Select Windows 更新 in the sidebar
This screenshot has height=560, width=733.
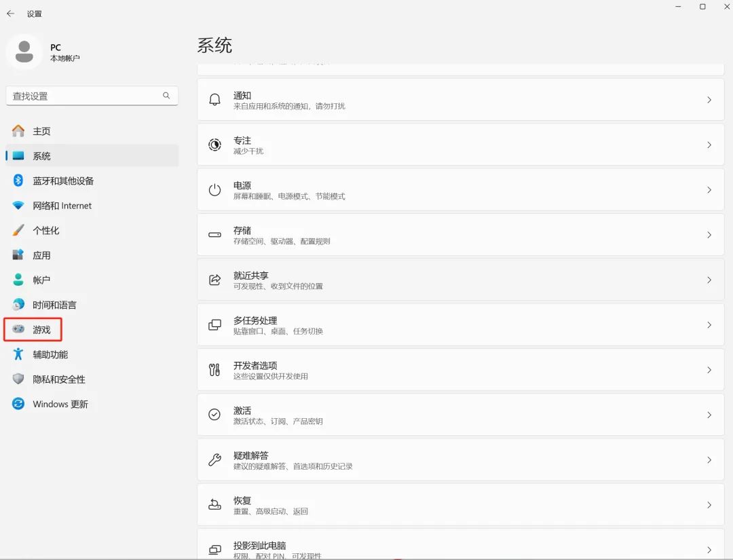click(x=92, y=403)
